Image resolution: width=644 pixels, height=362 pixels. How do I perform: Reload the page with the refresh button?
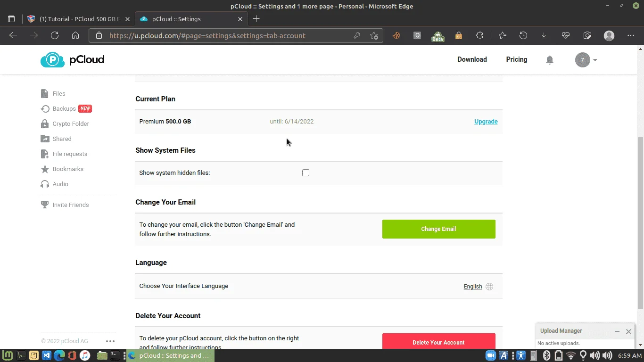coord(55,35)
